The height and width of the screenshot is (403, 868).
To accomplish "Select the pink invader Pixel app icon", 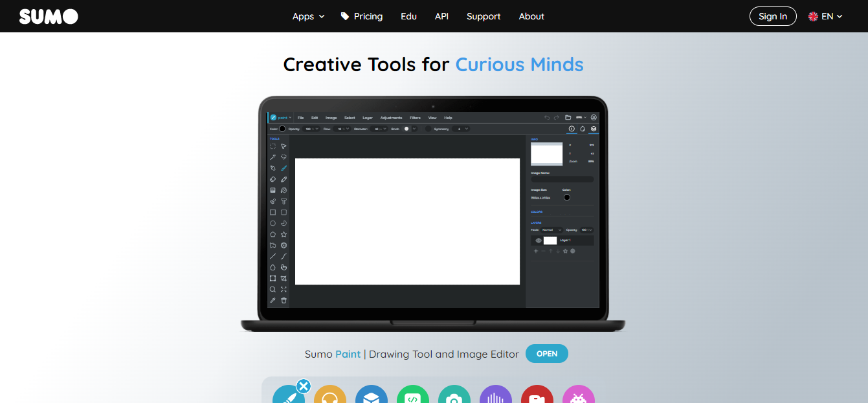I will click(x=579, y=394).
